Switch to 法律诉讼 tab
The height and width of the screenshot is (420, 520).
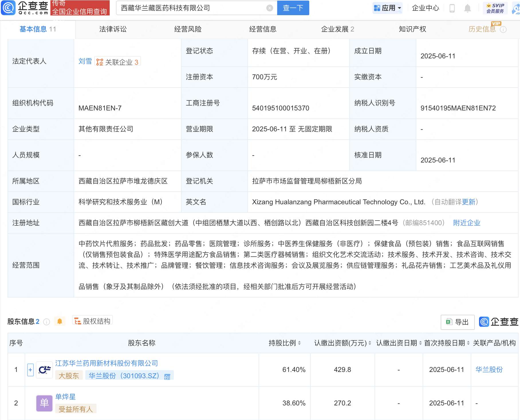coord(113,29)
